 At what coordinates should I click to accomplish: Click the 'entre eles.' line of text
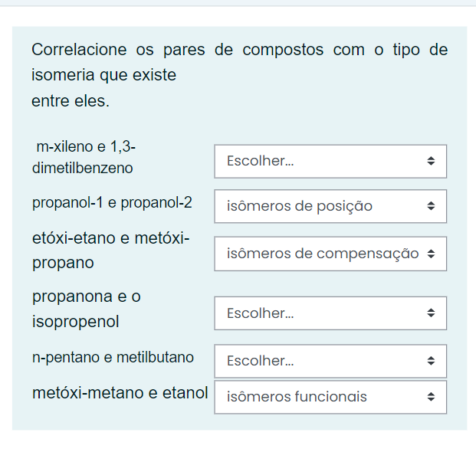coord(71,100)
